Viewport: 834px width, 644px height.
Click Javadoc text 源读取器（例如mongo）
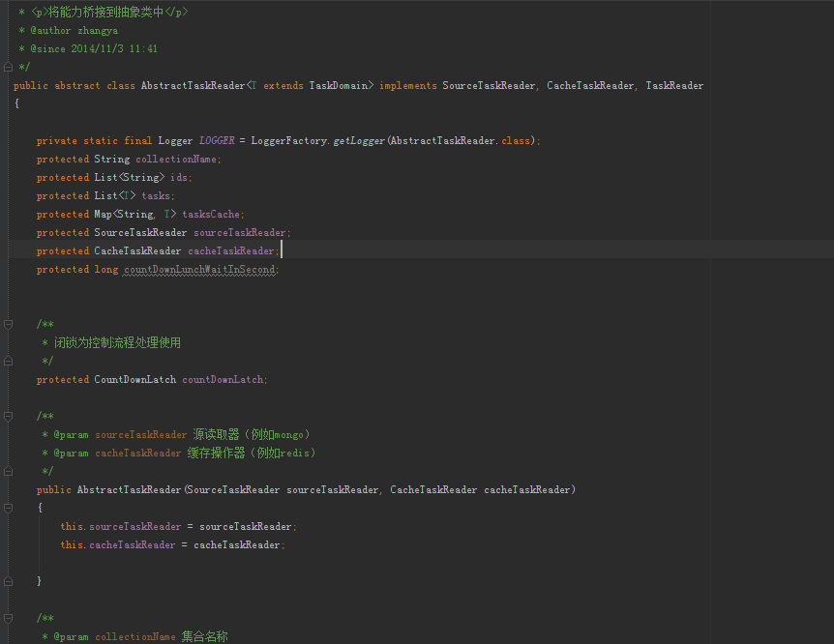point(251,434)
